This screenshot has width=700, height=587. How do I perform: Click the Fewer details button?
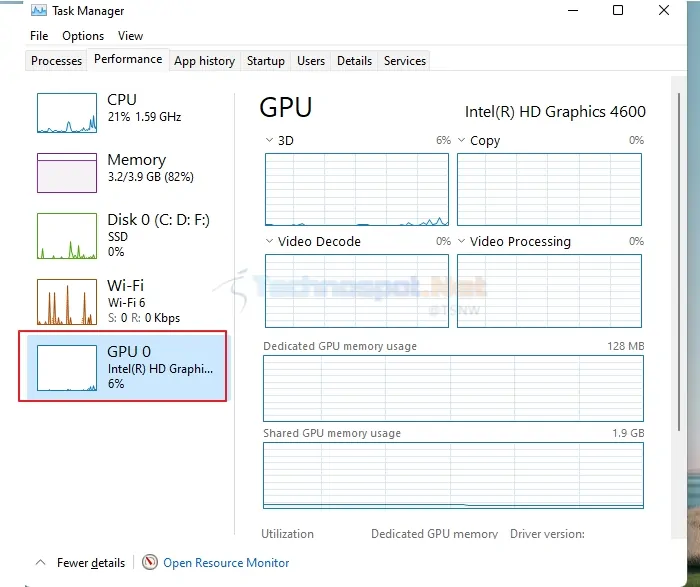pos(91,563)
